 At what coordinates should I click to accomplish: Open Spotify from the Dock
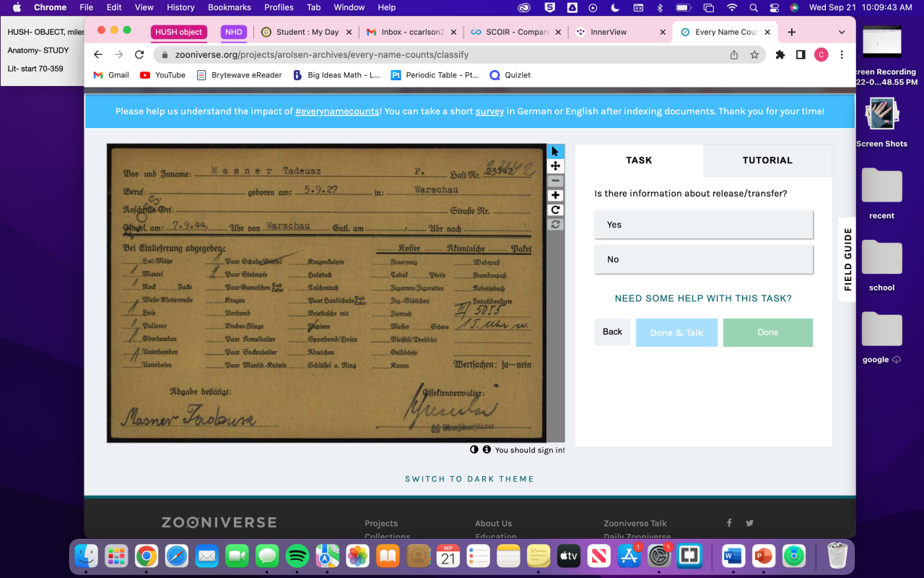point(297,556)
